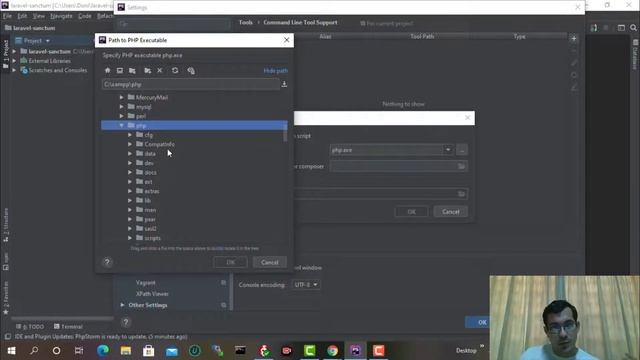The image size is (640, 360).
Task: Expand Other Settings in the Settings tree
Action: 122,305
